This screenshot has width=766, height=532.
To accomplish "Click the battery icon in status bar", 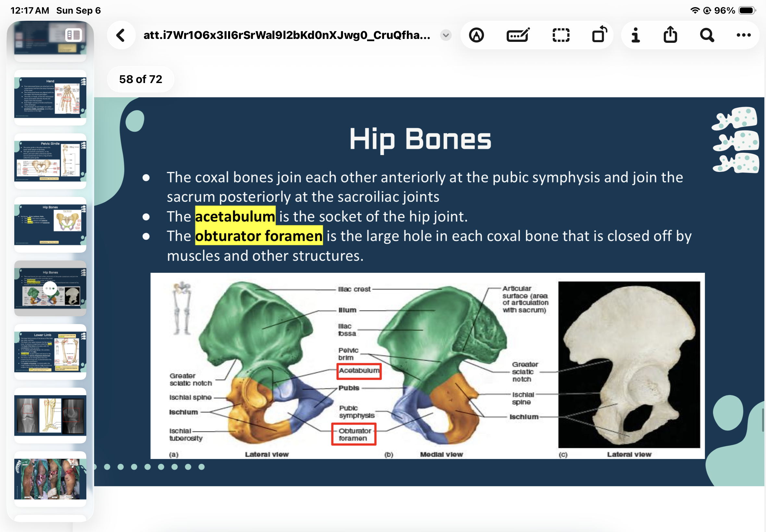I will [x=747, y=10].
